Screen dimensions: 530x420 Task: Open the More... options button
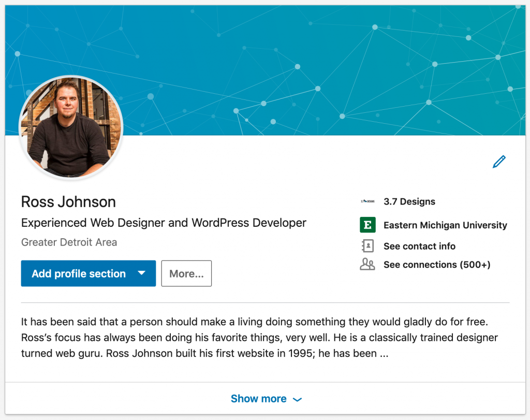pyautogui.click(x=186, y=273)
